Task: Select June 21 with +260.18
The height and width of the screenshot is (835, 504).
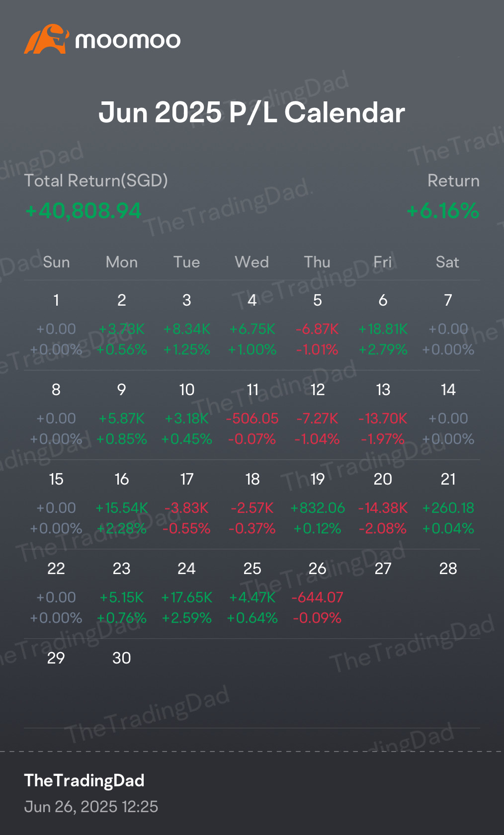Action: tap(448, 504)
